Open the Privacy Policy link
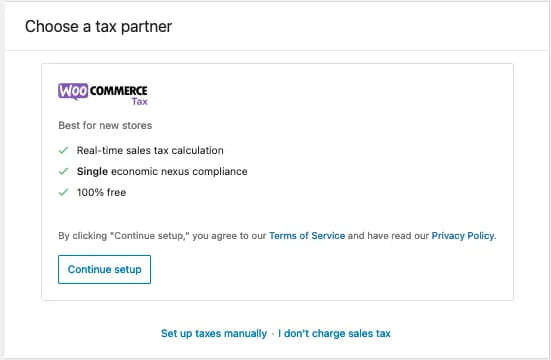 point(463,236)
